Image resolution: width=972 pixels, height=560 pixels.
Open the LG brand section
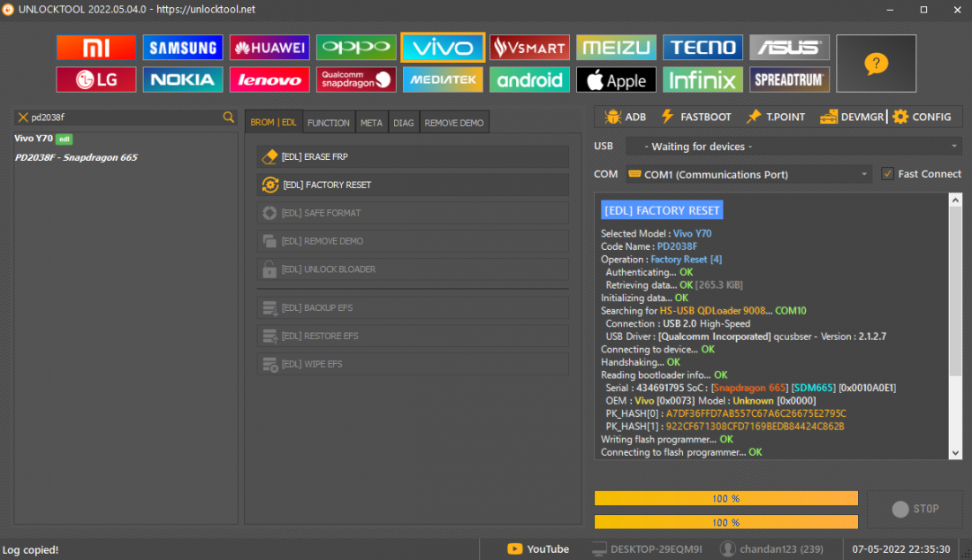[x=96, y=79]
